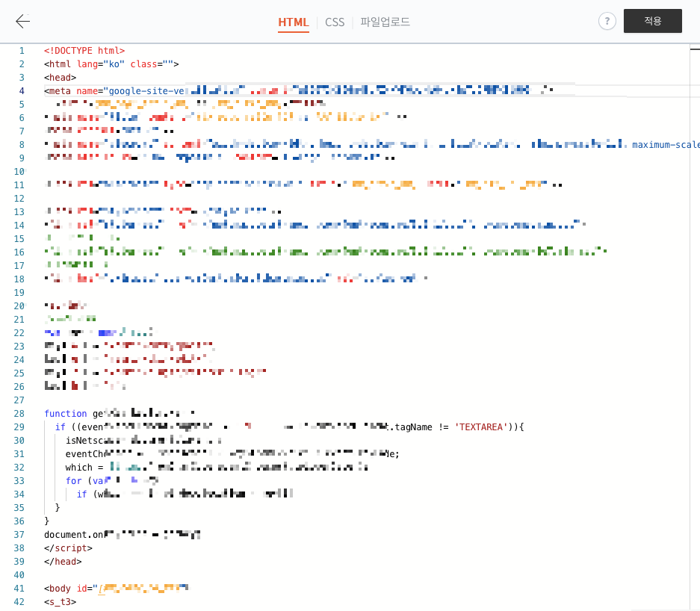Image resolution: width=700 pixels, height=611 pixels.
Task: Click the meta name="google-site-ve line
Action: tap(114, 91)
